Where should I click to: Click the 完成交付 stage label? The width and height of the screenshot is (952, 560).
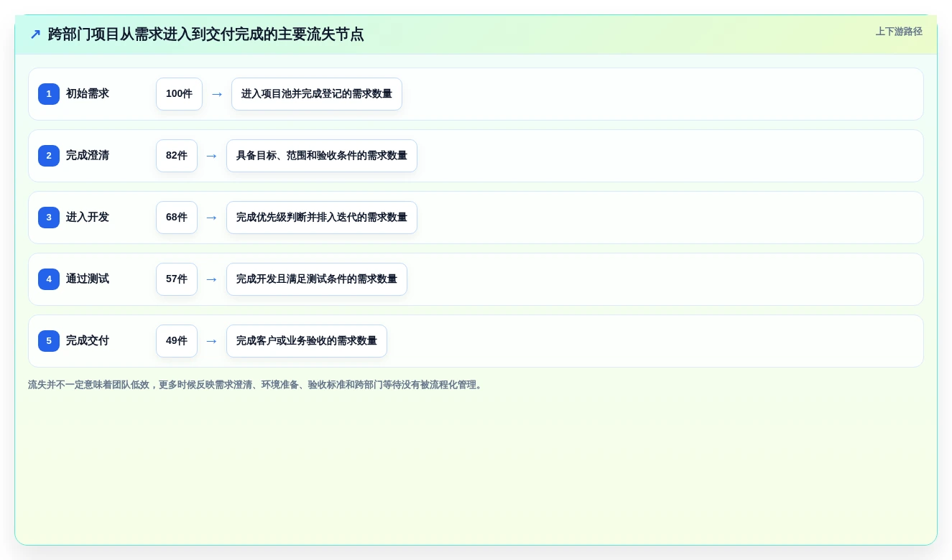pyautogui.click(x=88, y=341)
